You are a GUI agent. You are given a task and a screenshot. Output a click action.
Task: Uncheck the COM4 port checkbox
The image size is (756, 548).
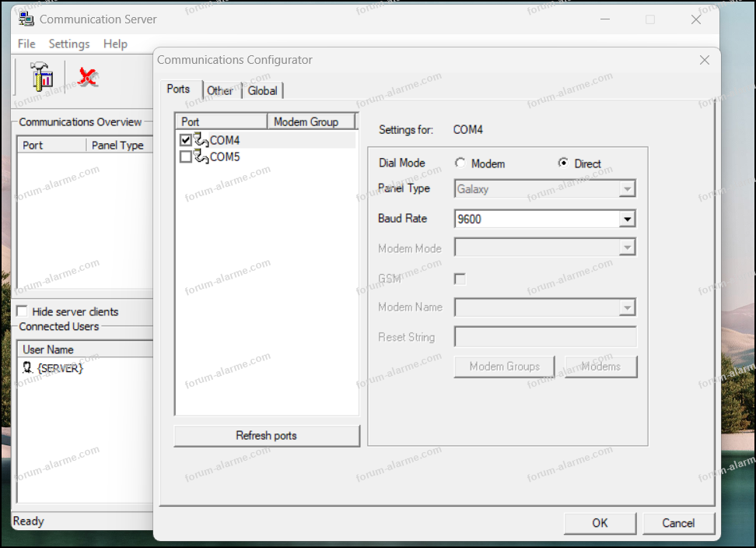(x=186, y=140)
